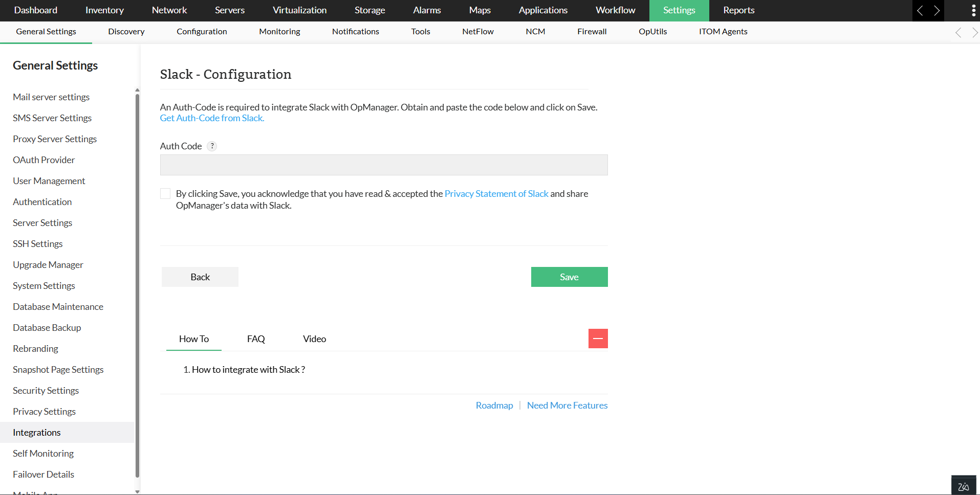Open Security Settings in sidebar
The width and height of the screenshot is (980, 495).
tap(46, 391)
